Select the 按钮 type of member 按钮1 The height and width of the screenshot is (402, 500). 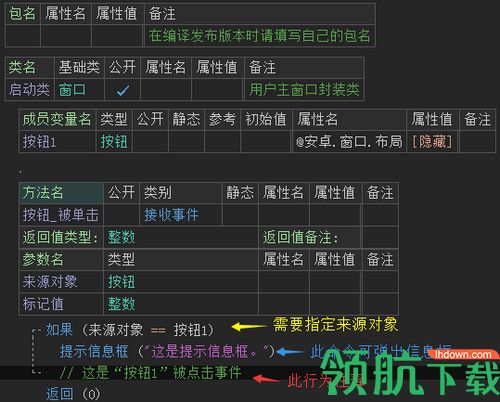click(x=114, y=142)
